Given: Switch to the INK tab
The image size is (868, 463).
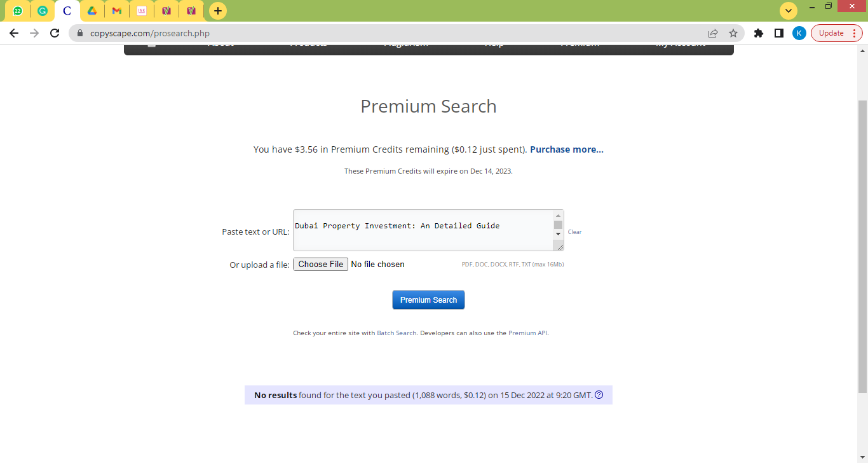Looking at the screenshot, I should point(142,11).
